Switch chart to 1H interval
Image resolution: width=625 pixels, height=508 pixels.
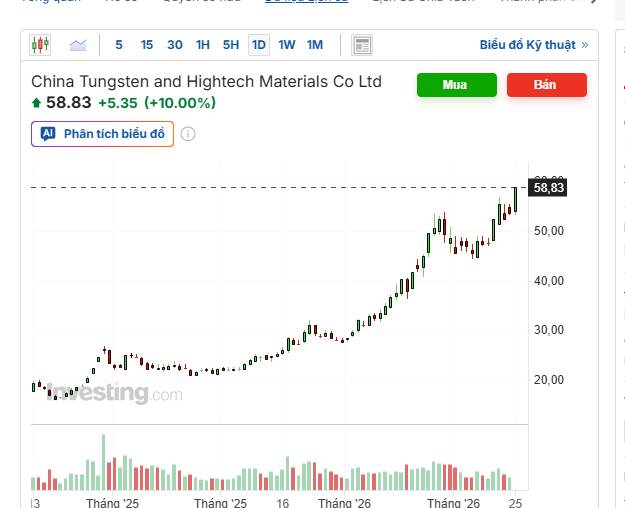203,45
